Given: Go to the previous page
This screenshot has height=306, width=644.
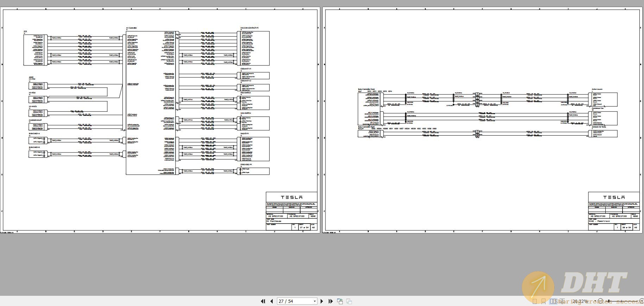Looking at the screenshot, I should coord(272,301).
